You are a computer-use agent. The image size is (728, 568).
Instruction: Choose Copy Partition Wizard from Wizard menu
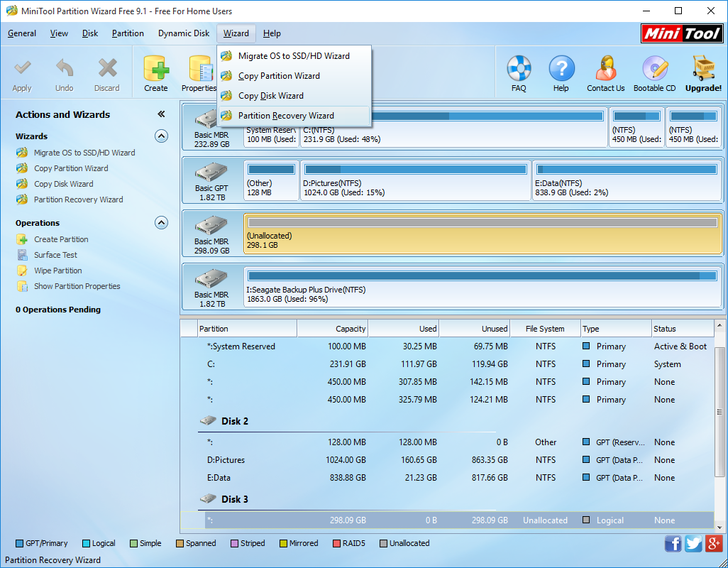294,76
